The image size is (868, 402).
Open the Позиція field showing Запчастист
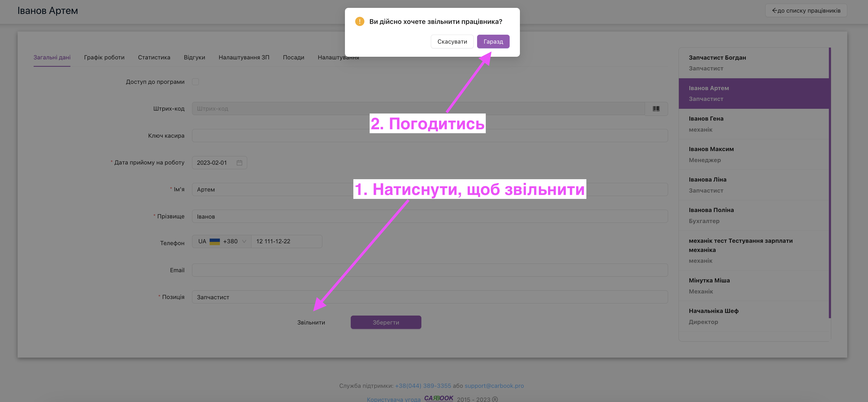coord(430,297)
